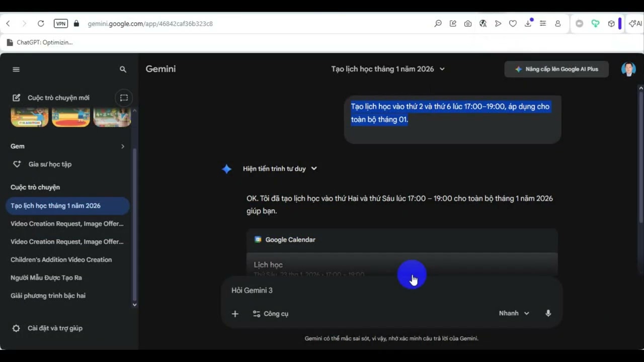Open the thumbnail with math blackboard
Viewport: 644px width, 362px height.
[x=112, y=117]
